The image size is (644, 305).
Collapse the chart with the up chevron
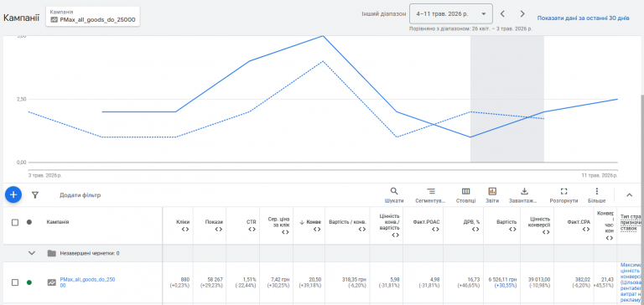click(x=629, y=195)
